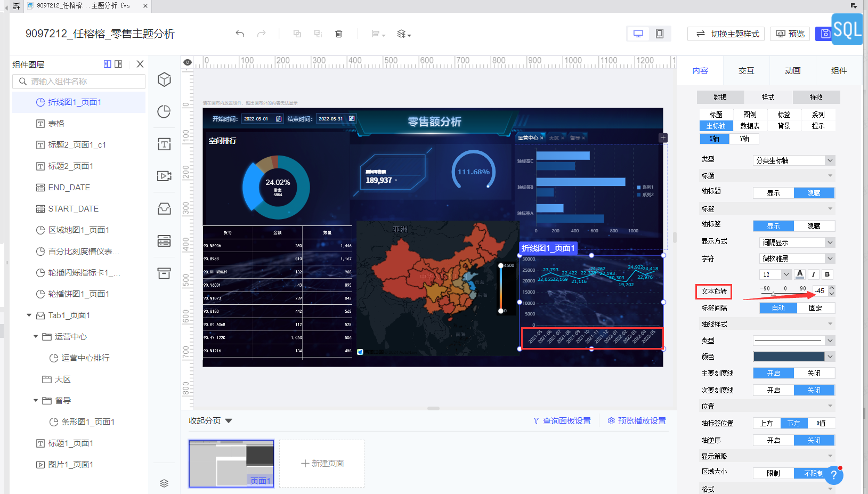868x494 pixels.
Task: Click the copy icon in toolbar
Action: point(297,34)
